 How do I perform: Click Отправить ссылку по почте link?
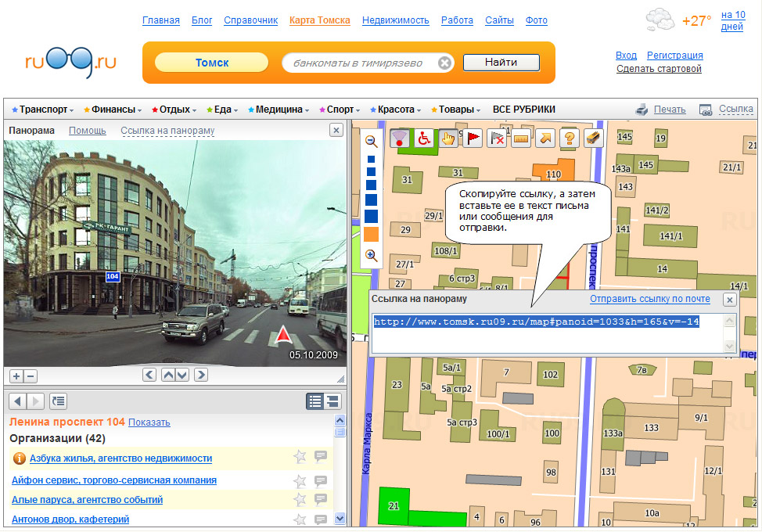point(649,299)
